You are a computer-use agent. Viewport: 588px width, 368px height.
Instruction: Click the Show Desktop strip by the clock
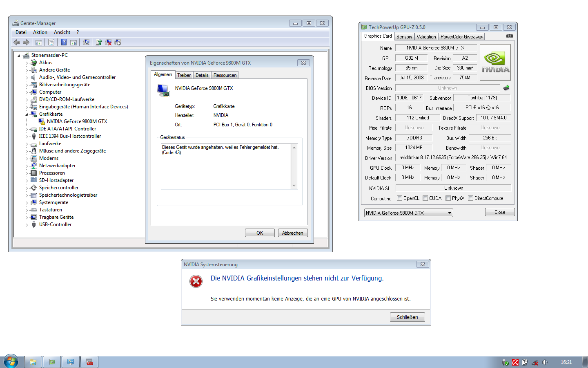tap(585, 362)
